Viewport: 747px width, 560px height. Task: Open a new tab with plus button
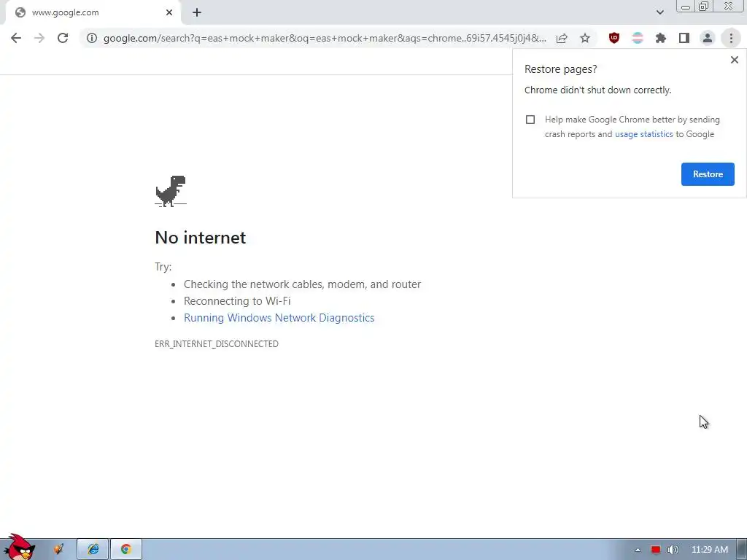[197, 13]
